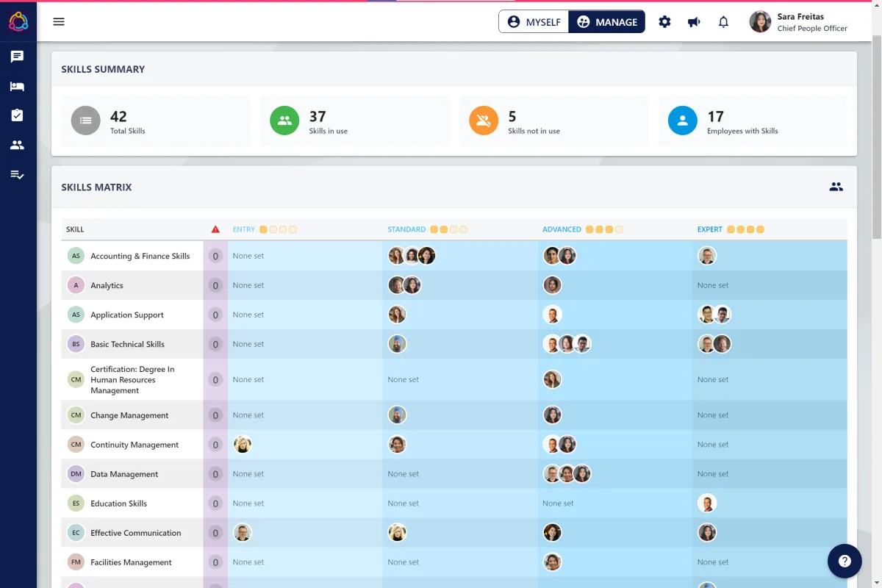Click the 42 Total Skills card
This screenshot has height=588, width=882.
point(156,121)
